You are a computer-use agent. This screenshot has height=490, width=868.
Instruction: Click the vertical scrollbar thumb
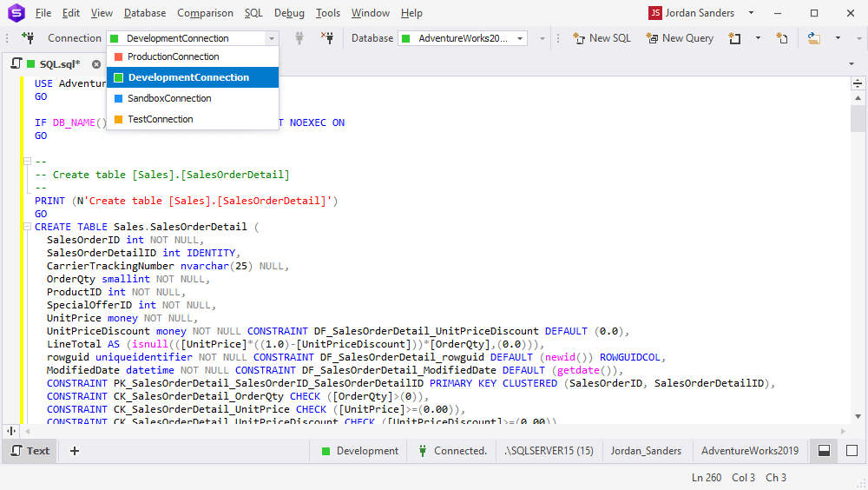pos(858,118)
